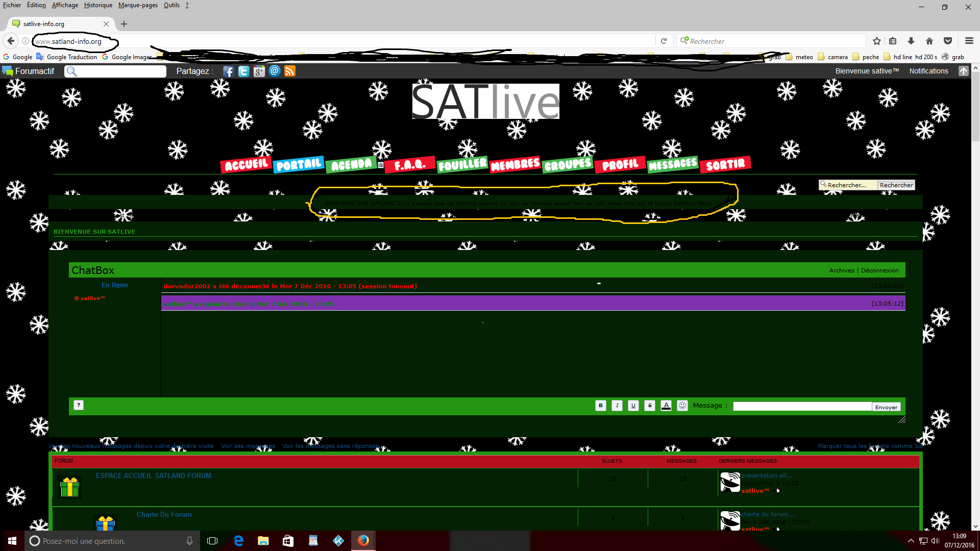The image size is (980, 551).
Task: Share the forum on Facebook
Action: (228, 71)
